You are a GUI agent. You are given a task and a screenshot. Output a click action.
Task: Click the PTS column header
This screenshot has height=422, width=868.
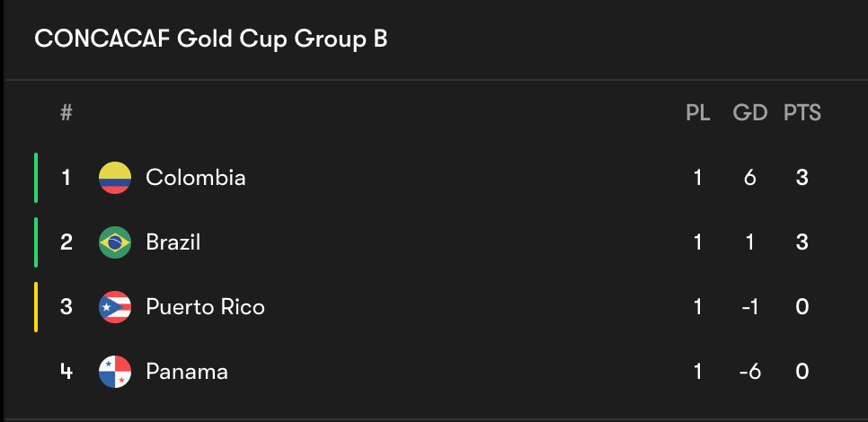[802, 113]
